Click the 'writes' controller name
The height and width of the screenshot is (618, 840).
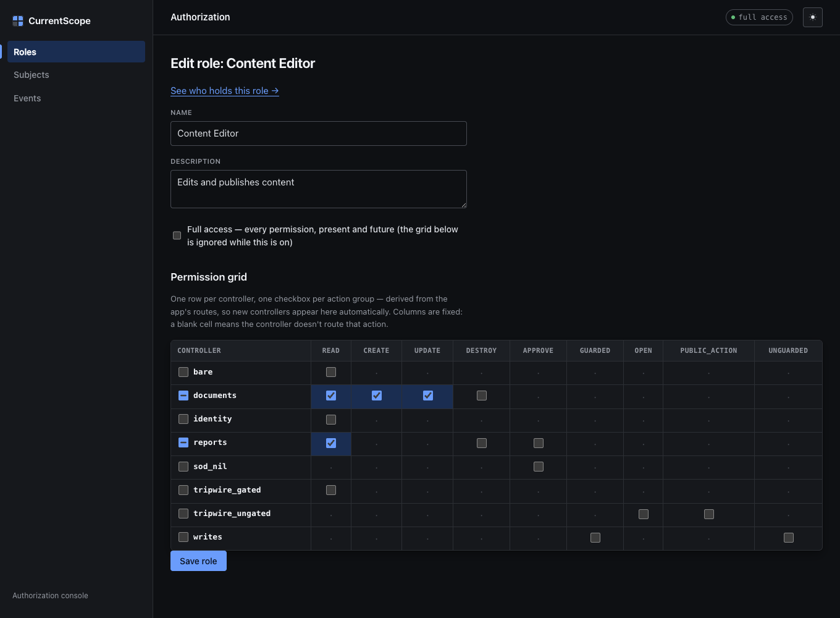[x=208, y=537]
